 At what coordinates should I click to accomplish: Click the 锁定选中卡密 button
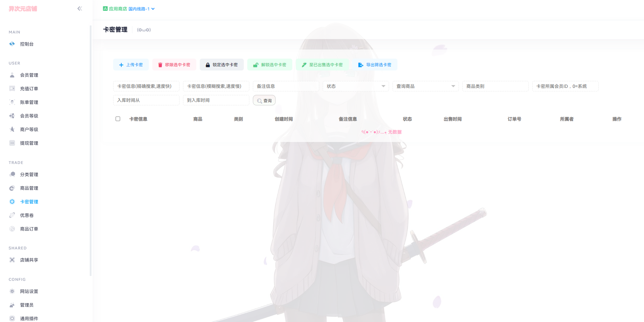pyautogui.click(x=222, y=65)
